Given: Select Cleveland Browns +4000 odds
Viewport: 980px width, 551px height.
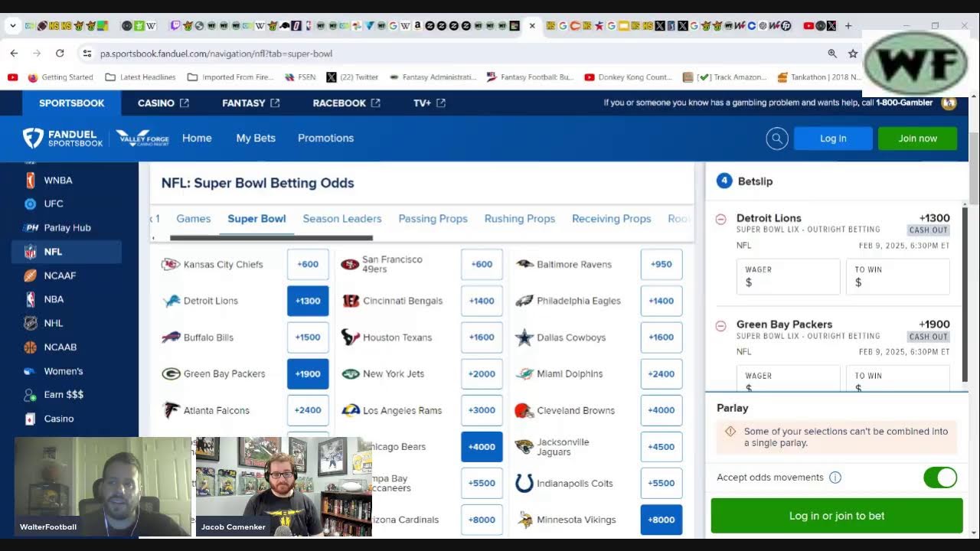Looking at the screenshot, I should tap(661, 410).
